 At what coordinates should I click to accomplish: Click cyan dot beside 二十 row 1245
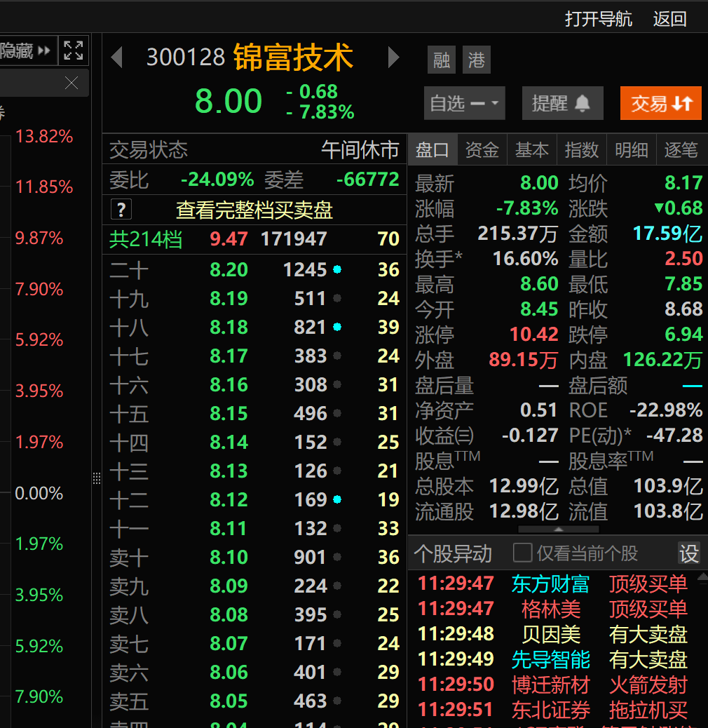point(337,269)
